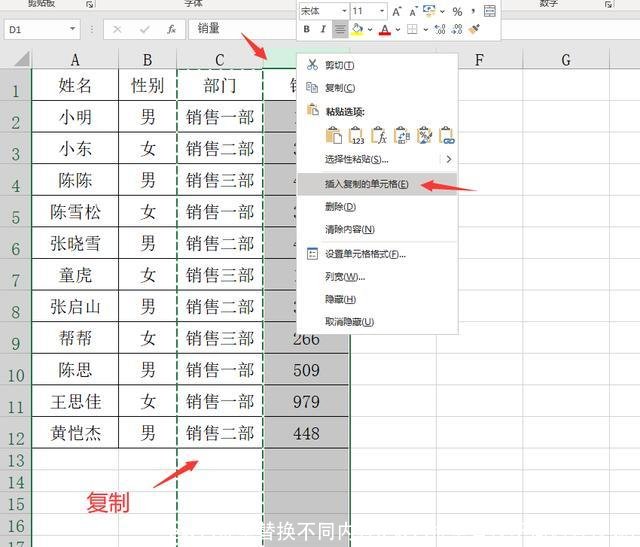Click the percent style icon

tap(456, 11)
